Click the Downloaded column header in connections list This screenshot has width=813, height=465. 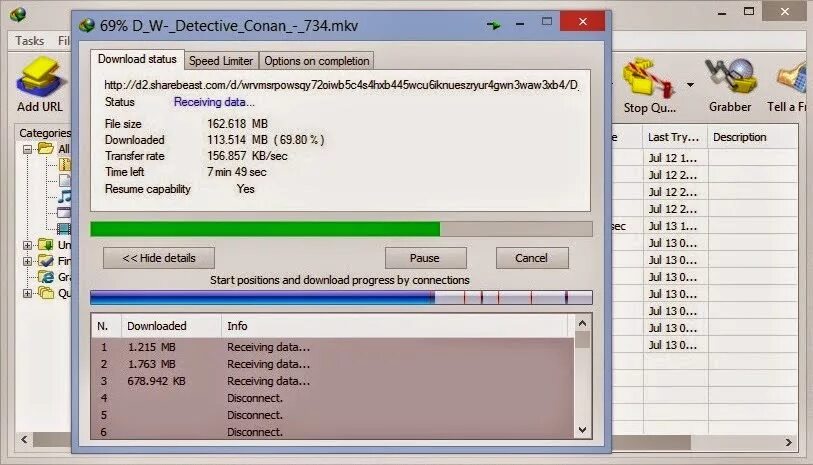(x=171, y=326)
